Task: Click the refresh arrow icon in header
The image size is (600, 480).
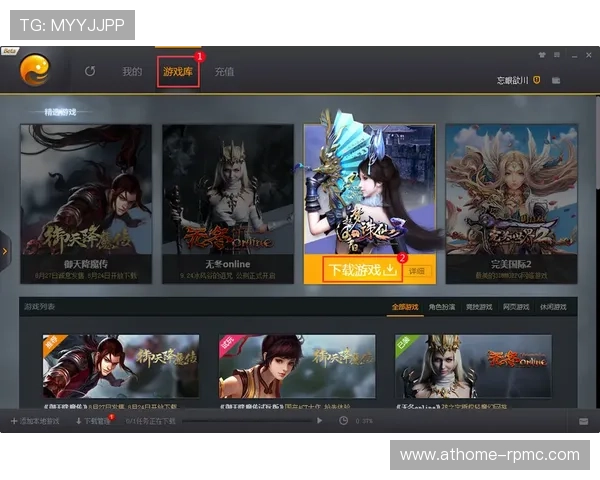Action: click(x=90, y=71)
